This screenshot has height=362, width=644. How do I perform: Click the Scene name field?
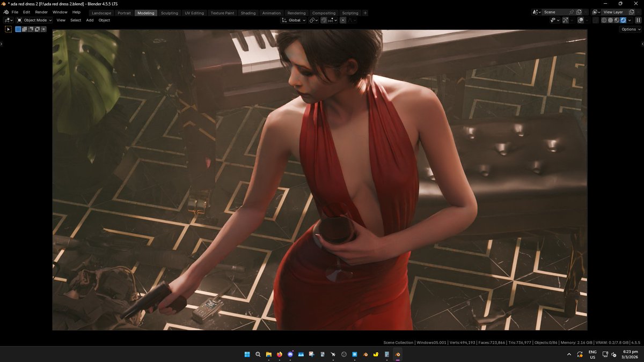[555, 12]
